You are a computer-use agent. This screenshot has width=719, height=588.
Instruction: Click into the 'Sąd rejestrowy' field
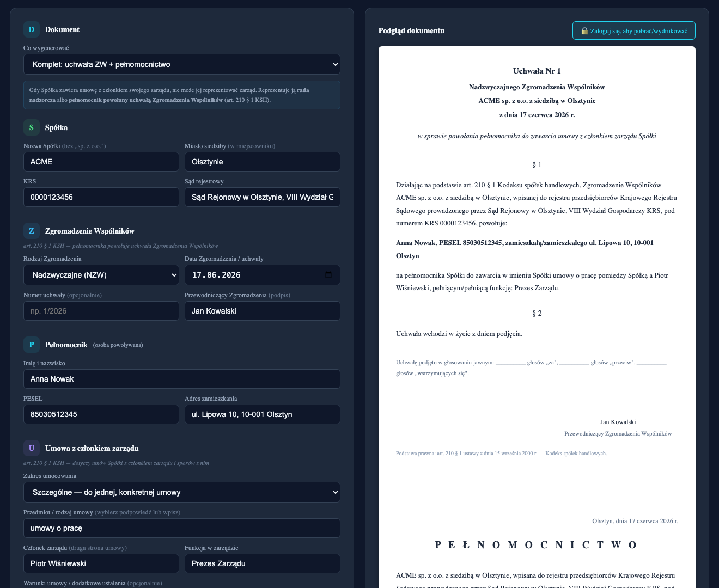pos(263,197)
